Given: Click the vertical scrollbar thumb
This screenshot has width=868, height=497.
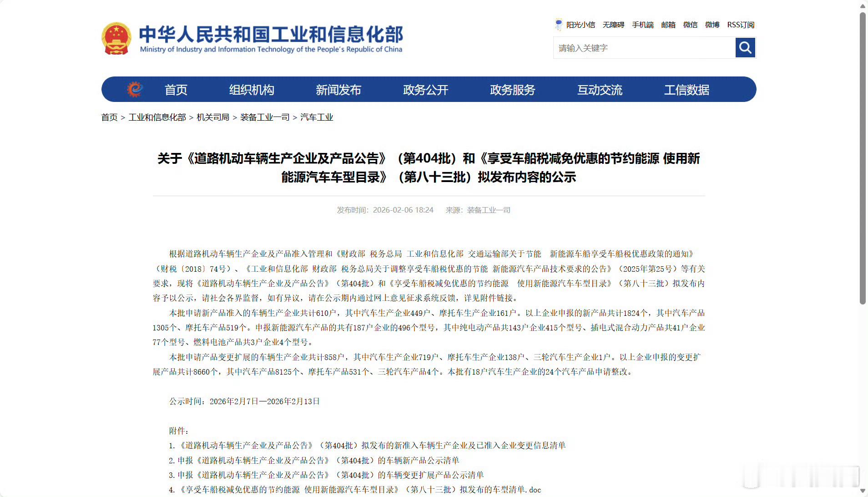Looking at the screenshot, I should click(x=863, y=158).
